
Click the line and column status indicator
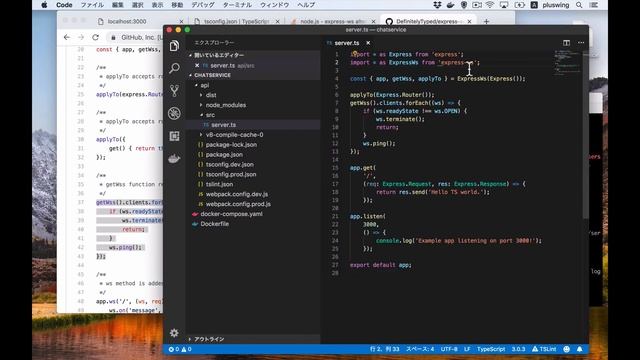384,349
